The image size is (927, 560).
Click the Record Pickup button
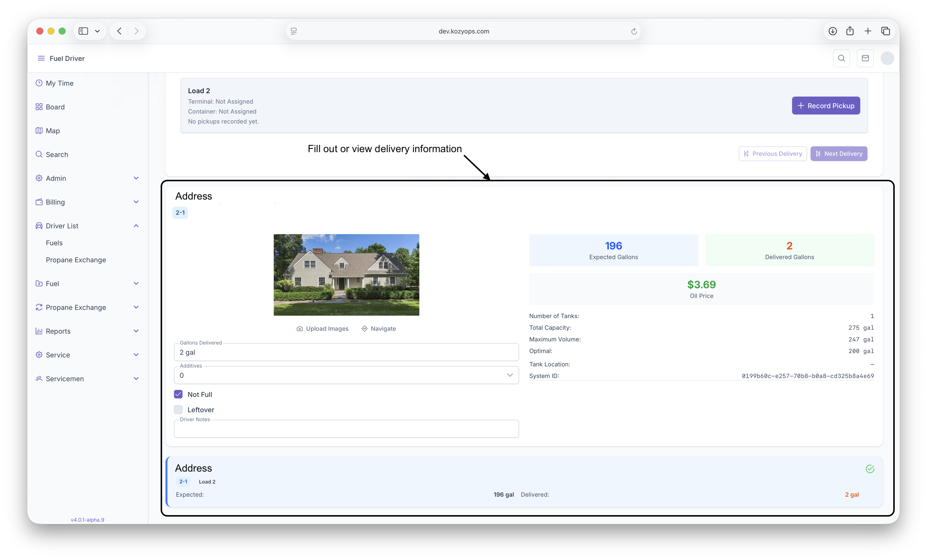[x=825, y=106]
